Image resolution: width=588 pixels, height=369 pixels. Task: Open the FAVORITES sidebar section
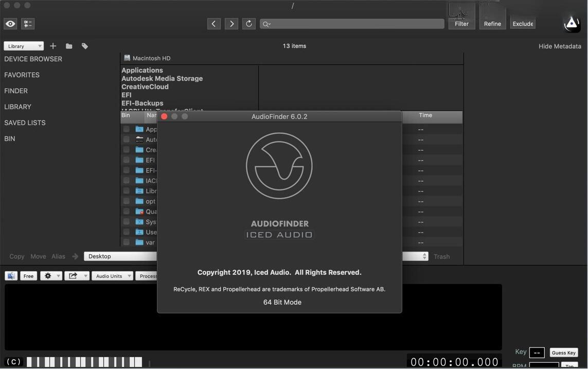point(22,75)
